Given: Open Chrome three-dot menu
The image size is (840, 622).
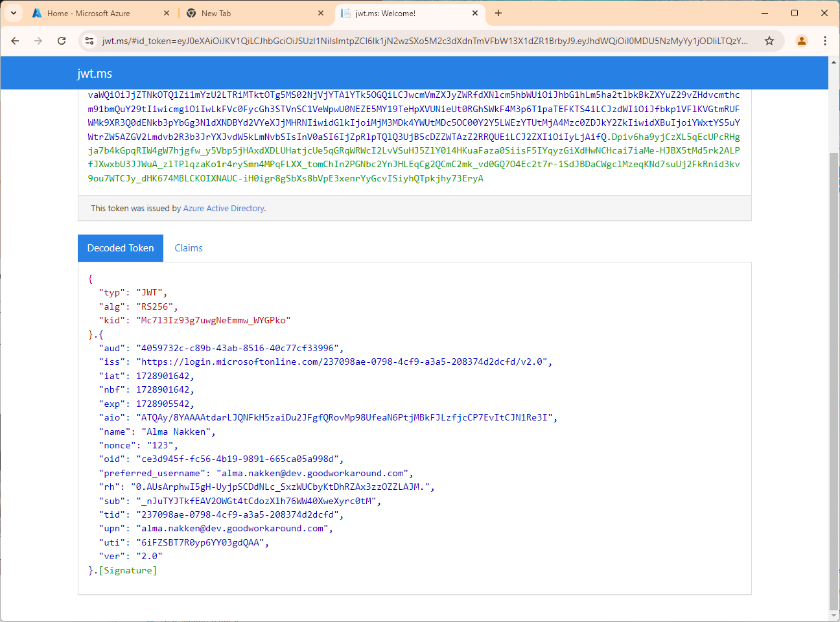Looking at the screenshot, I should pos(825,41).
